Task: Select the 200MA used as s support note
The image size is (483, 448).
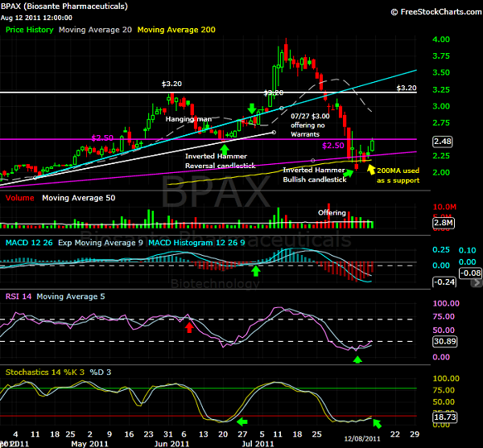Action: (x=398, y=175)
